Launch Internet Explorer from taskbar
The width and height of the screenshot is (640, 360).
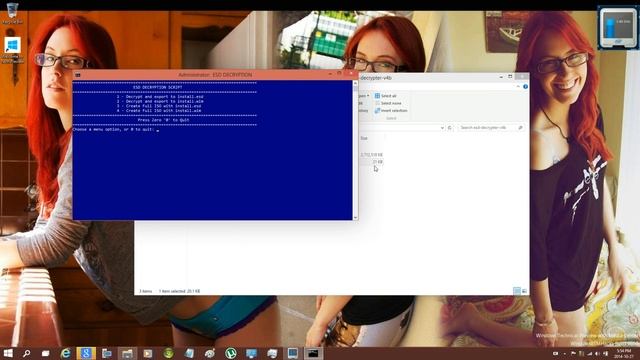click(65, 353)
